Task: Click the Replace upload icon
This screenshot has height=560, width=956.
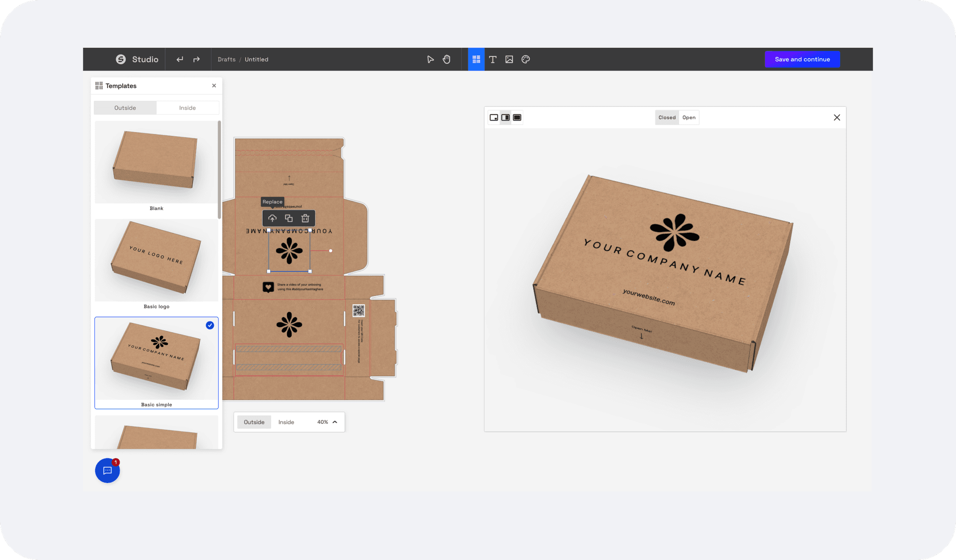Action: pyautogui.click(x=272, y=218)
